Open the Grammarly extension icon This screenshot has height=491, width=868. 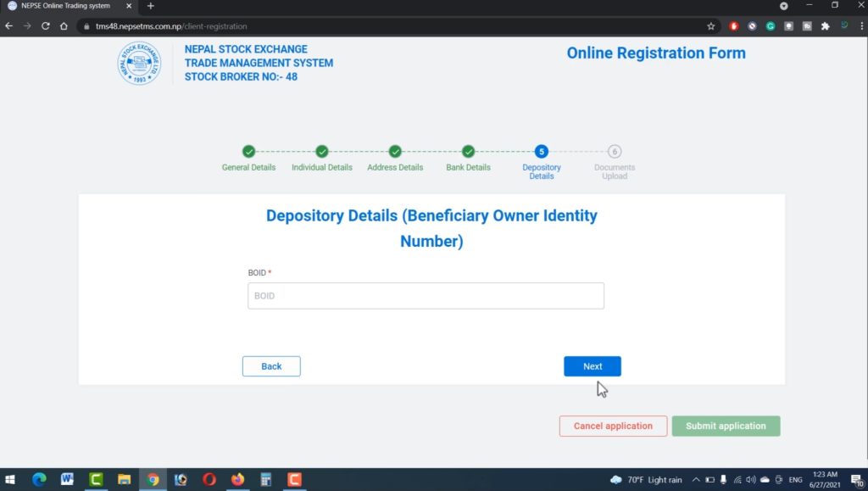click(770, 26)
